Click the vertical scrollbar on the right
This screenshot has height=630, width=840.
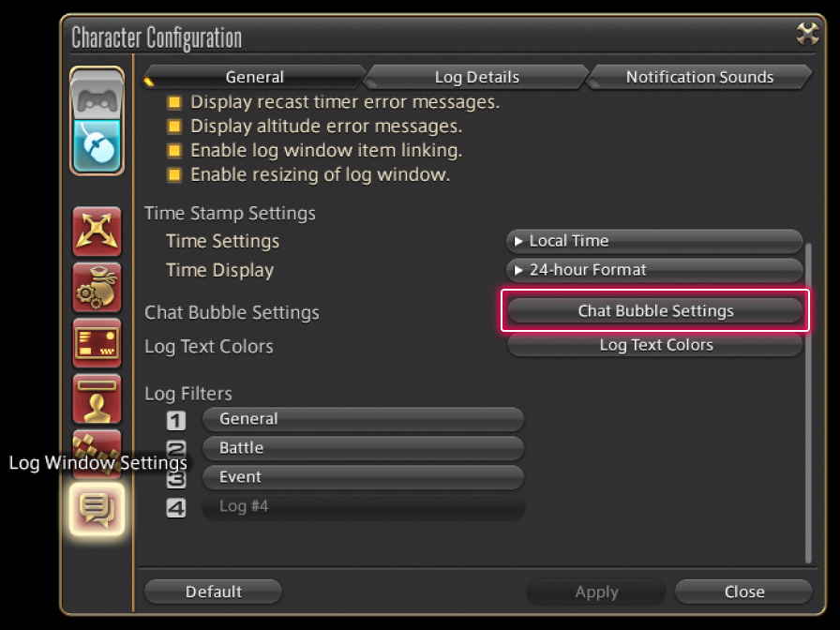pos(808,403)
